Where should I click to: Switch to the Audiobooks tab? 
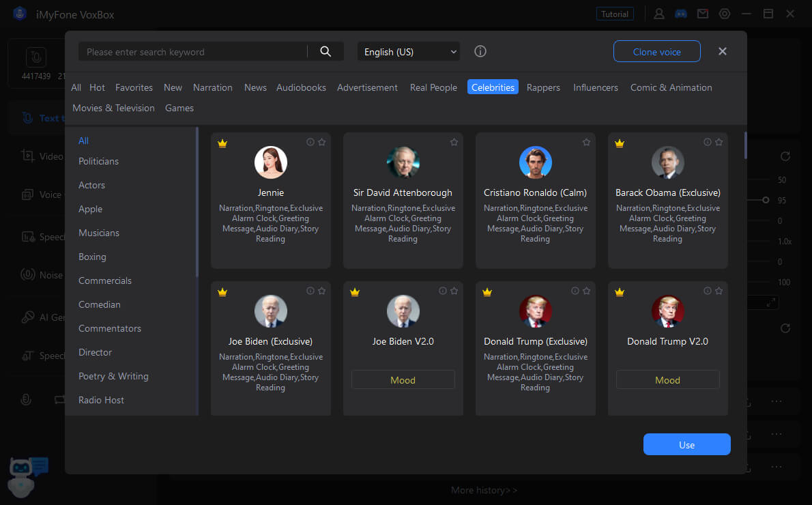[301, 87]
